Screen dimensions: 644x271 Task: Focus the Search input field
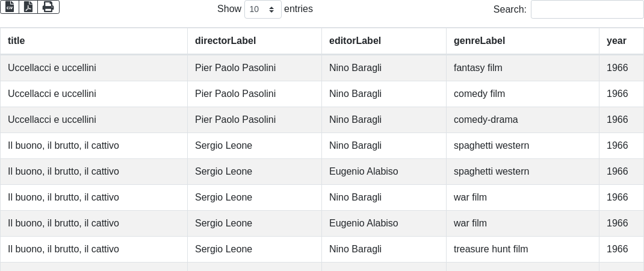point(587,9)
